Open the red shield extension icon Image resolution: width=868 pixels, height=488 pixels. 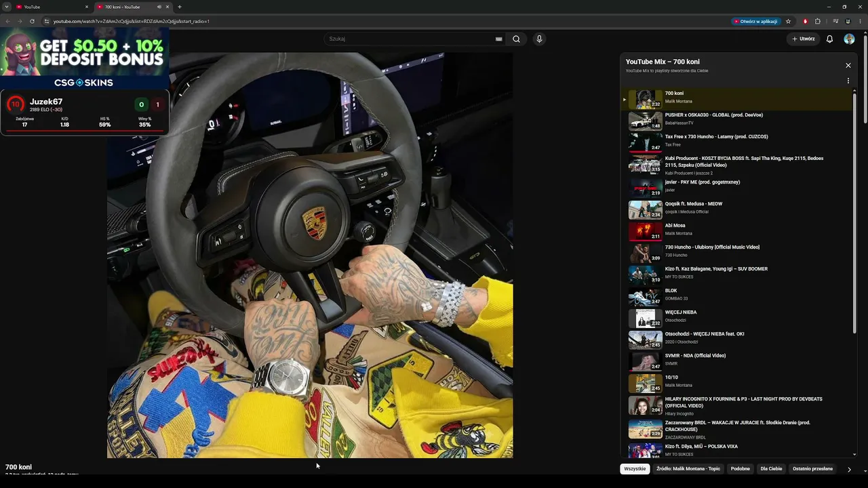pyautogui.click(x=805, y=21)
